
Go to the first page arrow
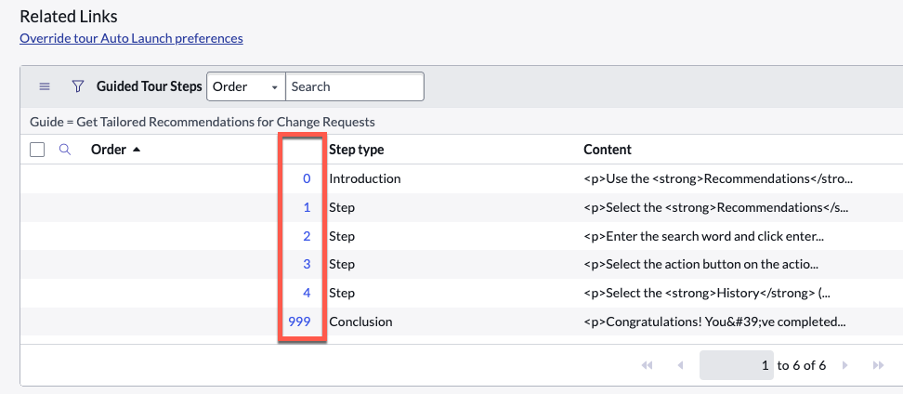(x=647, y=365)
